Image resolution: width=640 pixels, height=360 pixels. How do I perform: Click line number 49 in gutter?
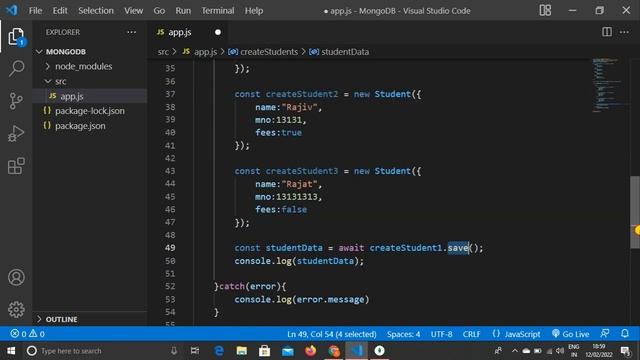pyautogui.click(x=170, y=248)
